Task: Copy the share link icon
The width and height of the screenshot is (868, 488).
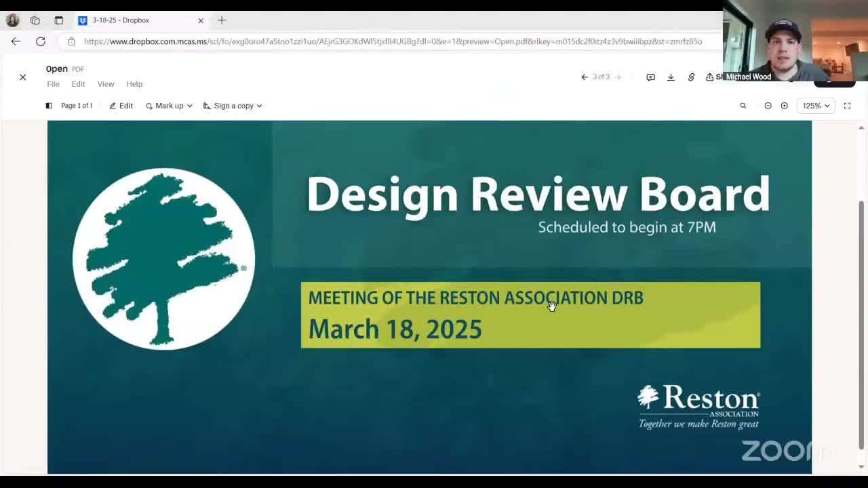Action: [x=691, y=77]
